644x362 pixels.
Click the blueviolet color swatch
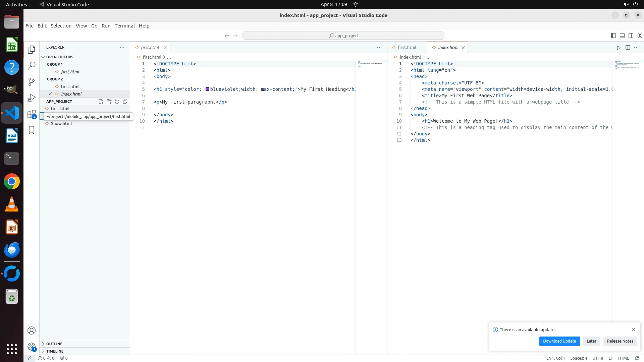point(208,89)
